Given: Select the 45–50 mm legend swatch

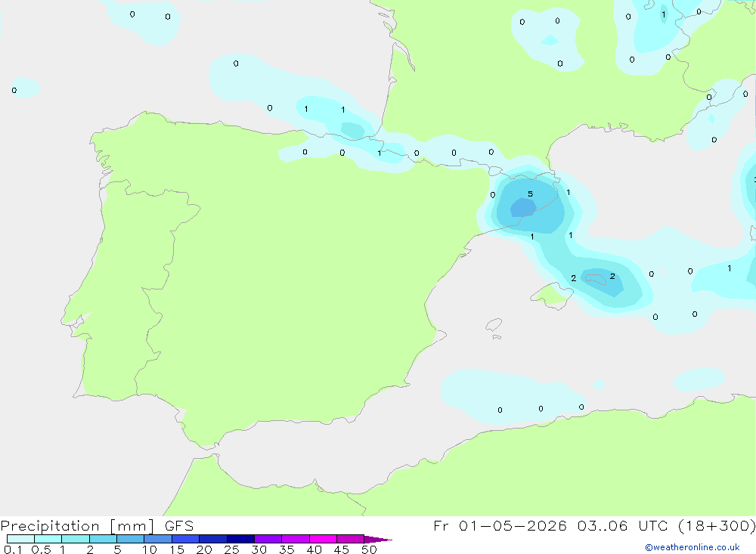Looking at the screenshot, I should [351, 539].
